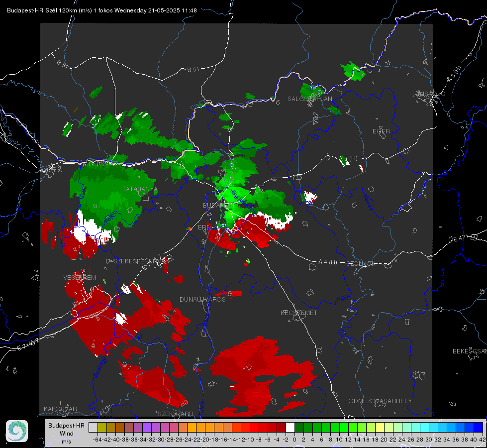This screenshot has width=487, height=448.
Task: Click the HODMEZOVASARHELY city label
Action: (378, 401)
